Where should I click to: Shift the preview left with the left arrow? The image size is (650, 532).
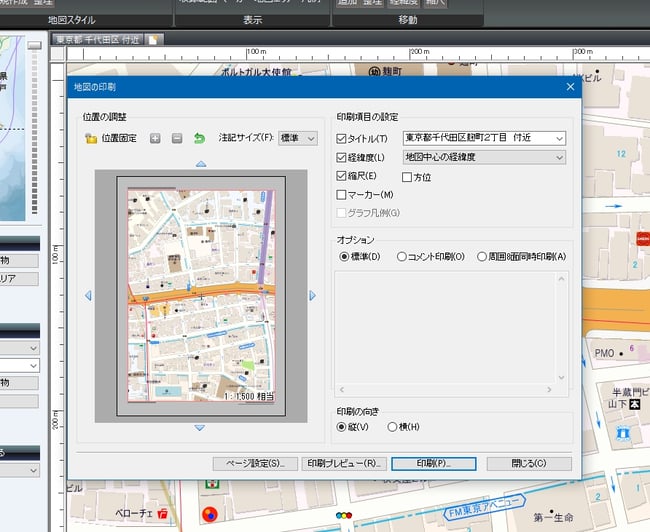coord(87,295)
